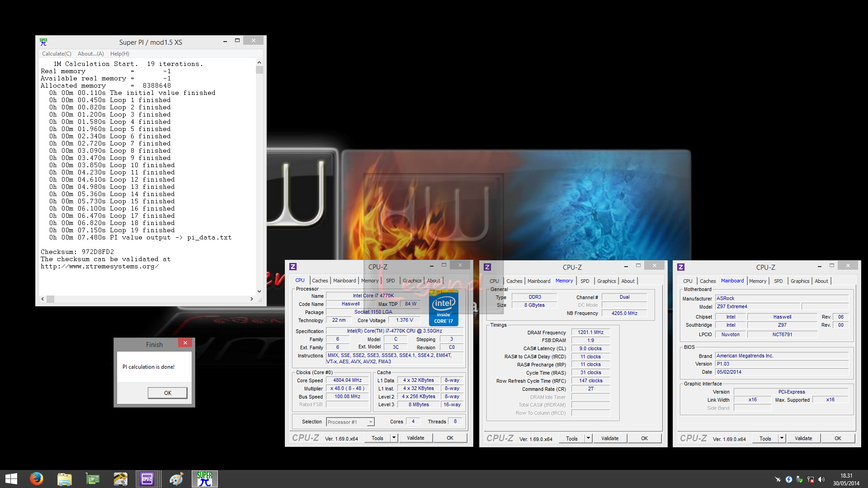Switch to Super PI taskbar icon

[x=205, y=479]
